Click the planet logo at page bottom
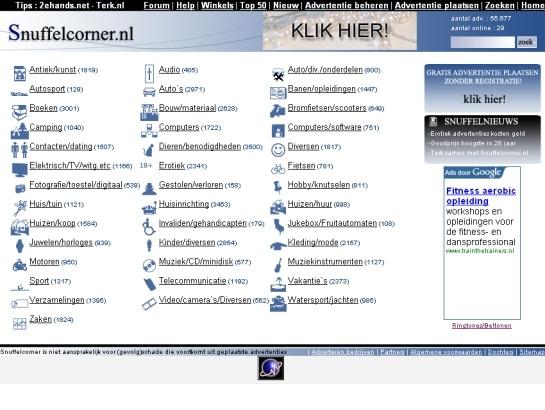 click(271, 368)
